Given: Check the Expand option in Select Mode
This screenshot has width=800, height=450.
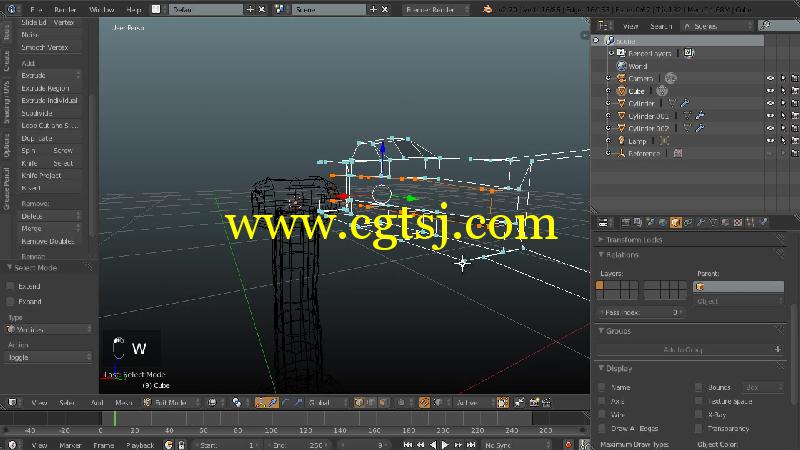Looking at the screenshot, I should tap(10, 302).
